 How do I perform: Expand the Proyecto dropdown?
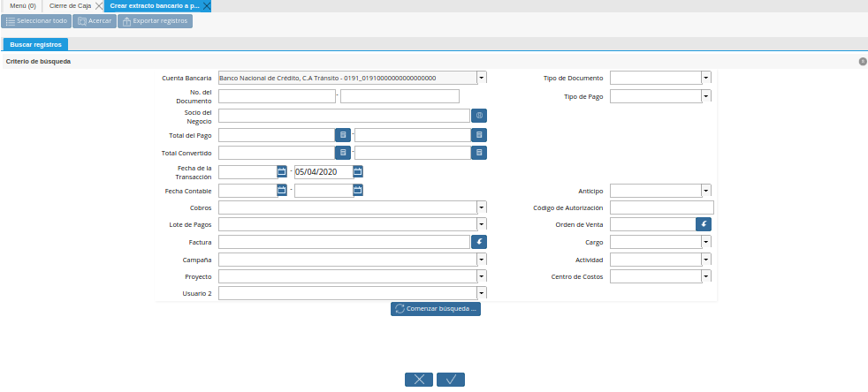pyautogui.click(x=482, y=275)
